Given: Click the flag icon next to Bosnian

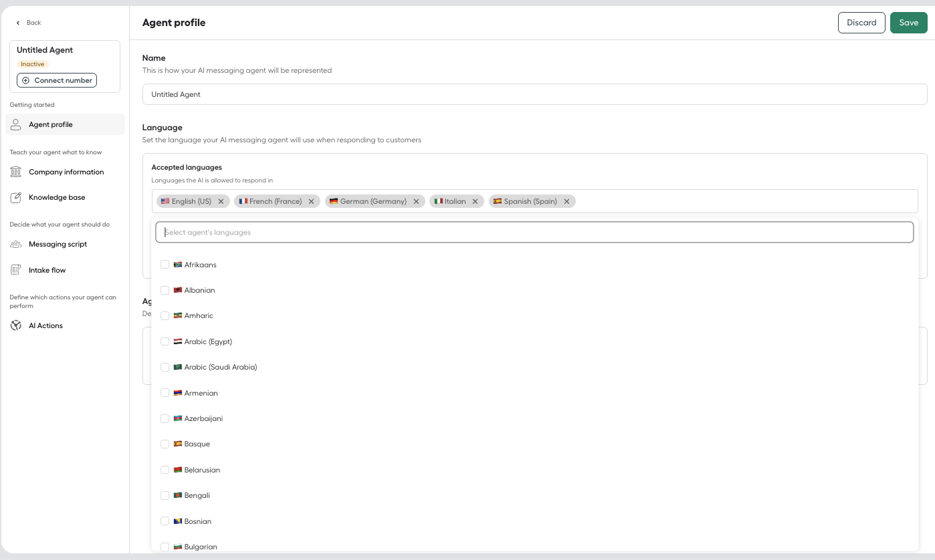Looking at the screenshot, I should pyautogui.click(x=178, y=521).
